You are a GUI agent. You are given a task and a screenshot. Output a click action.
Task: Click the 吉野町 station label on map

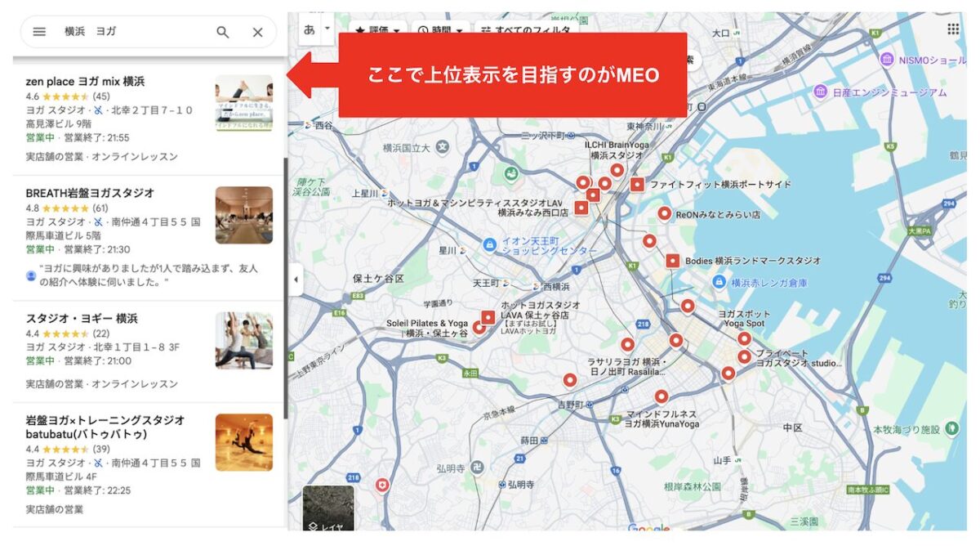(568, 405)
